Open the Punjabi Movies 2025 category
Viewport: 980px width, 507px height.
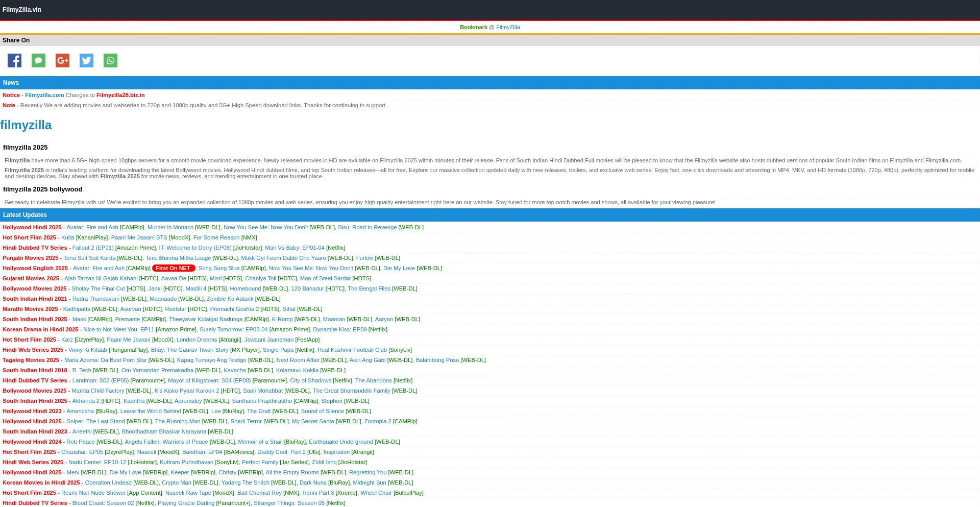30,258
